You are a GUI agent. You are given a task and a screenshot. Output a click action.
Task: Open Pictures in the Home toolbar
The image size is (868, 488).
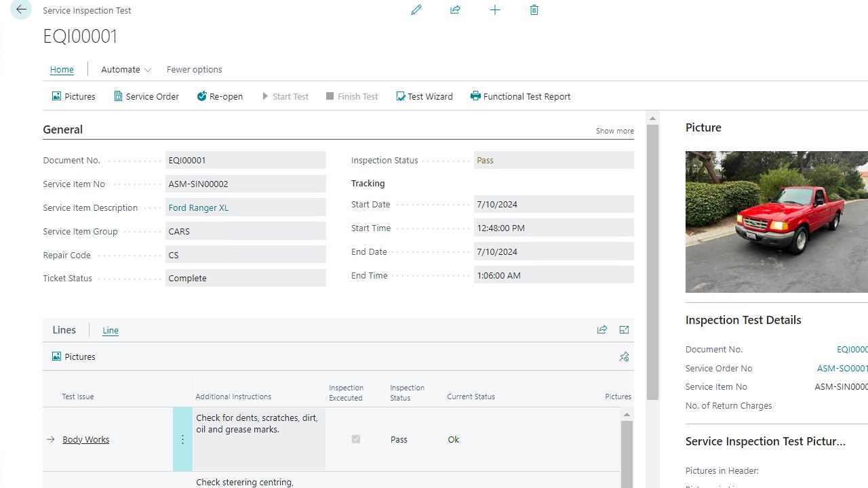(x=73, y=96)
